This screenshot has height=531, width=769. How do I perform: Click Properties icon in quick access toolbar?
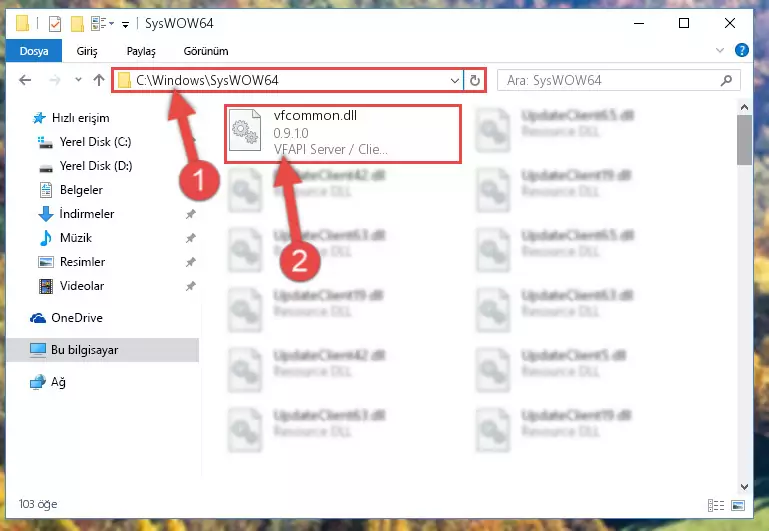55,24
